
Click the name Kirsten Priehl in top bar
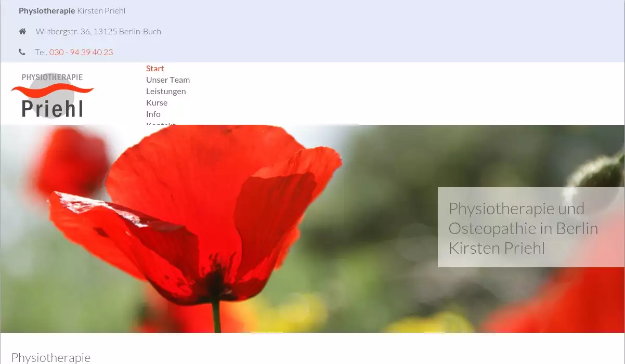[x=101, y=10]
